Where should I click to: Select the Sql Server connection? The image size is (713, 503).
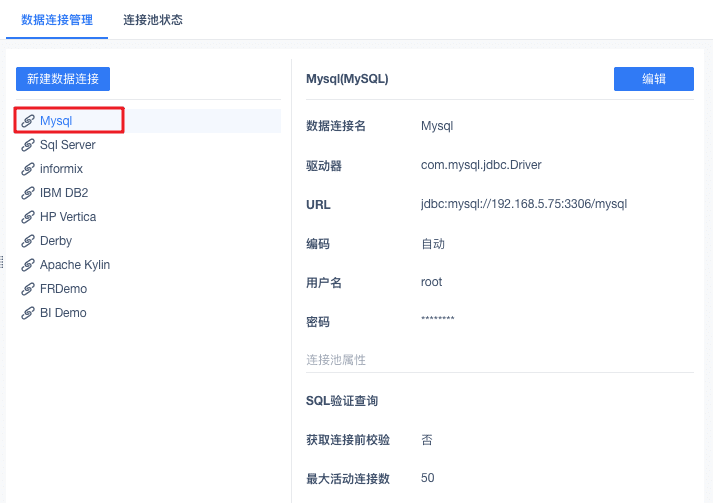coord(68,145)
